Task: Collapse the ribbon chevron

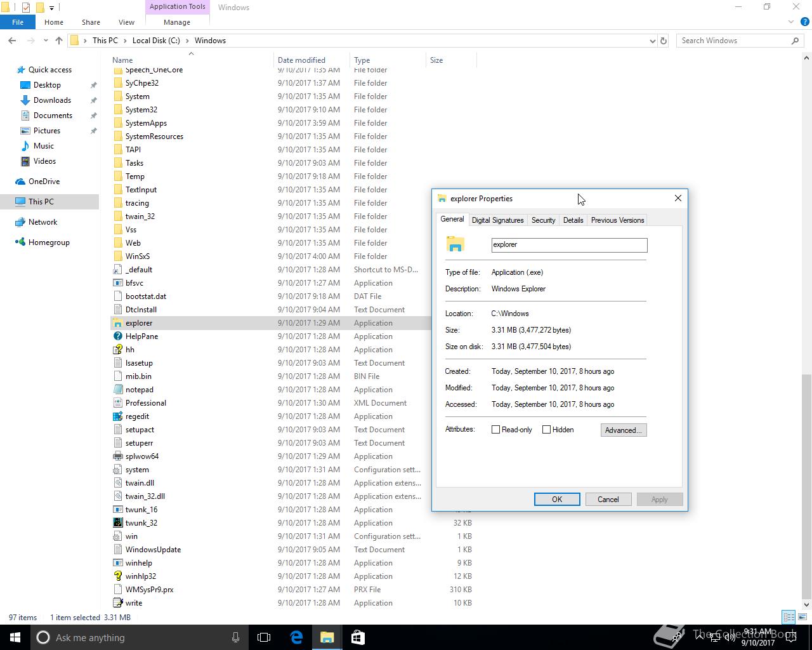Action: click(790, 22)
